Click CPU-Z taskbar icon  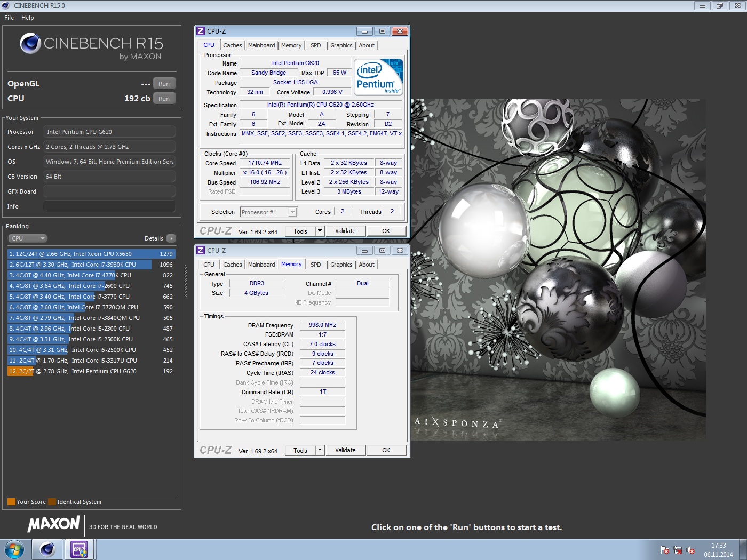[x=80, y=549]
